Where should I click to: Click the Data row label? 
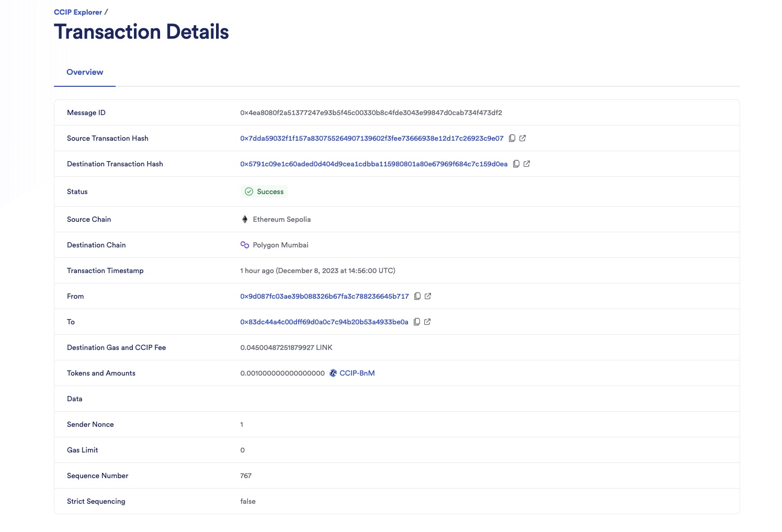point(75,399)
